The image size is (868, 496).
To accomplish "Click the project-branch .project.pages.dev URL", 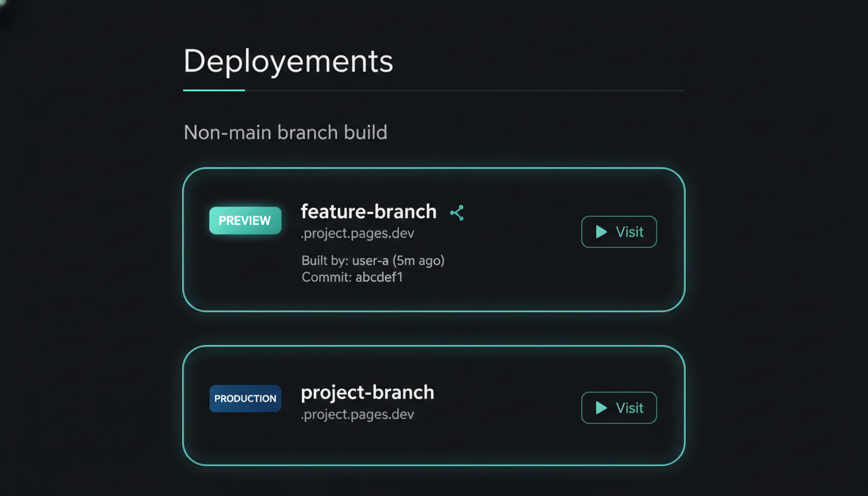I will pos(358,414).
